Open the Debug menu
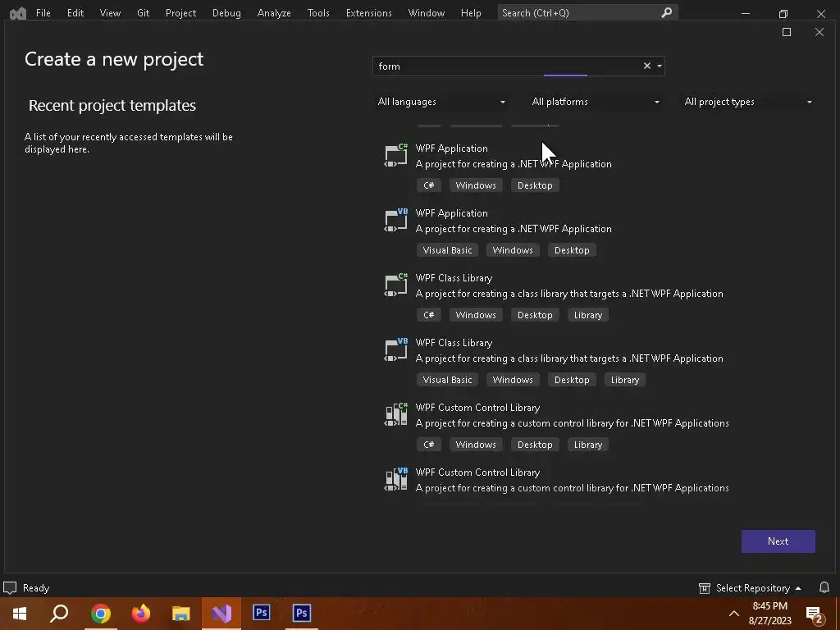 (226, 13)
